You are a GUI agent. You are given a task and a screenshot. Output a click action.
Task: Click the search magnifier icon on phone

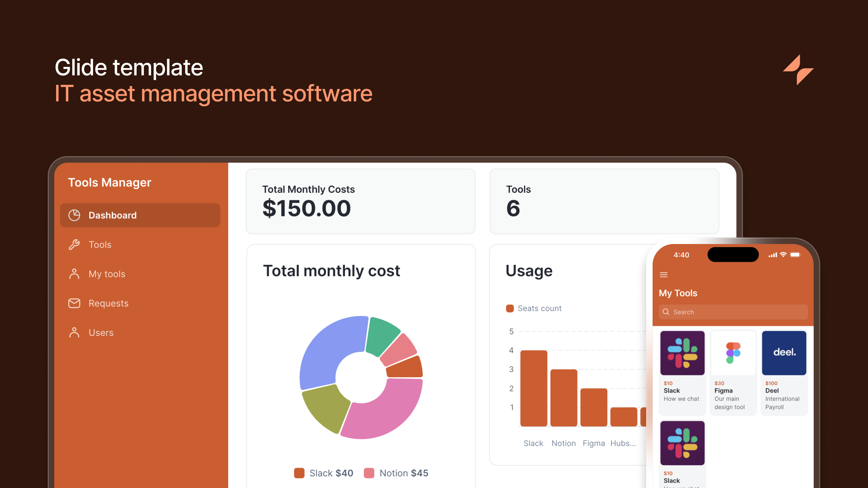pos(666,312)
